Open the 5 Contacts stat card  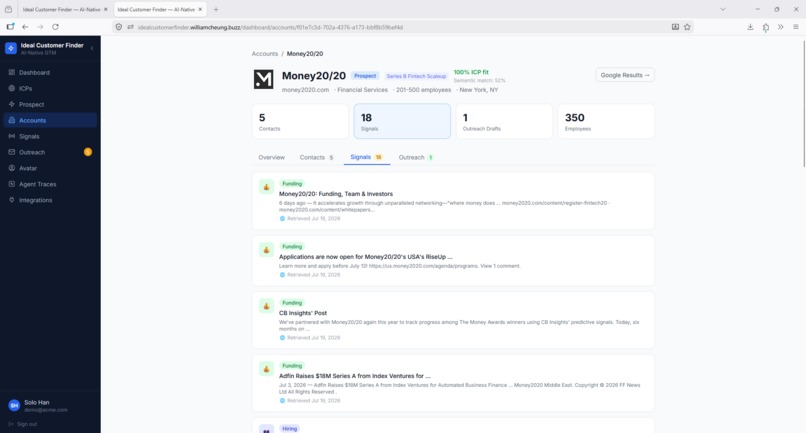(x=300, y=121)
